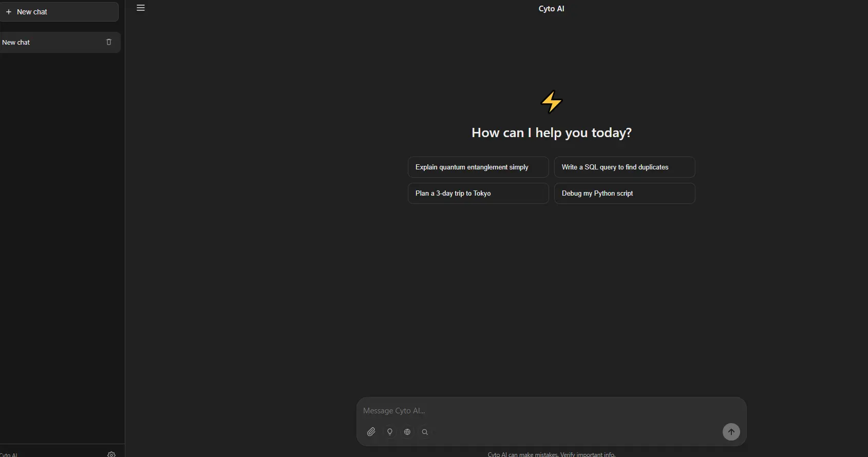Attach a file using the paperclip icon
868x457 pixels.
coord(371,432)
